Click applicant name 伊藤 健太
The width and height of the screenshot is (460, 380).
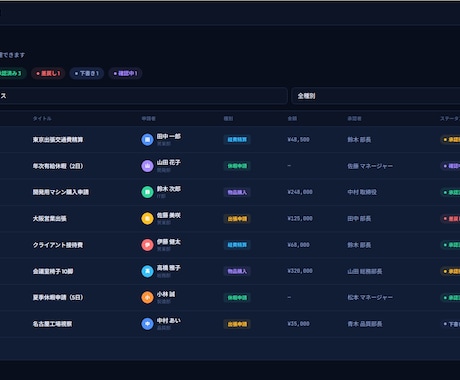click(169, 242)
